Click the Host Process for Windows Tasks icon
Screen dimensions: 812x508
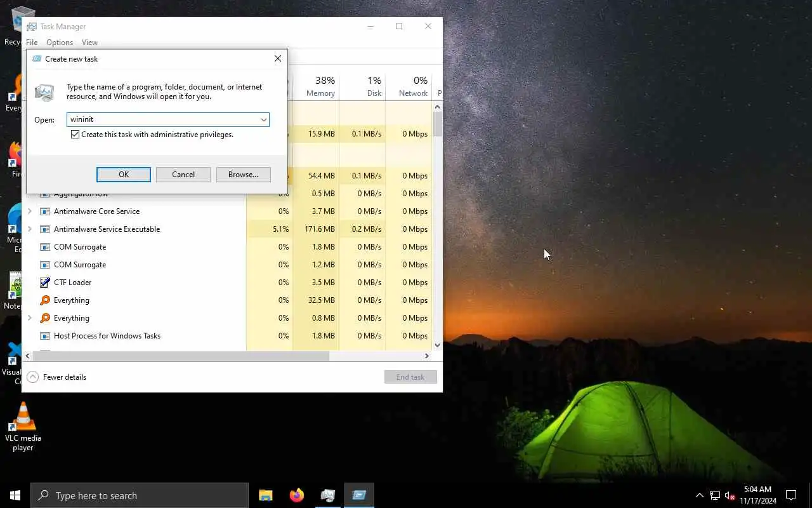[45, 336]
